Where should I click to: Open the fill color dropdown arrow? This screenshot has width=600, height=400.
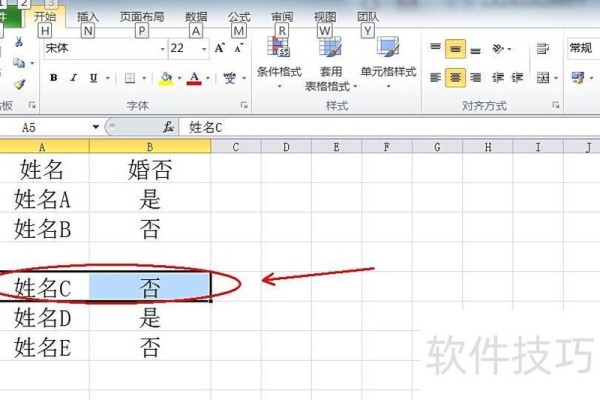(x=179, y=78)
